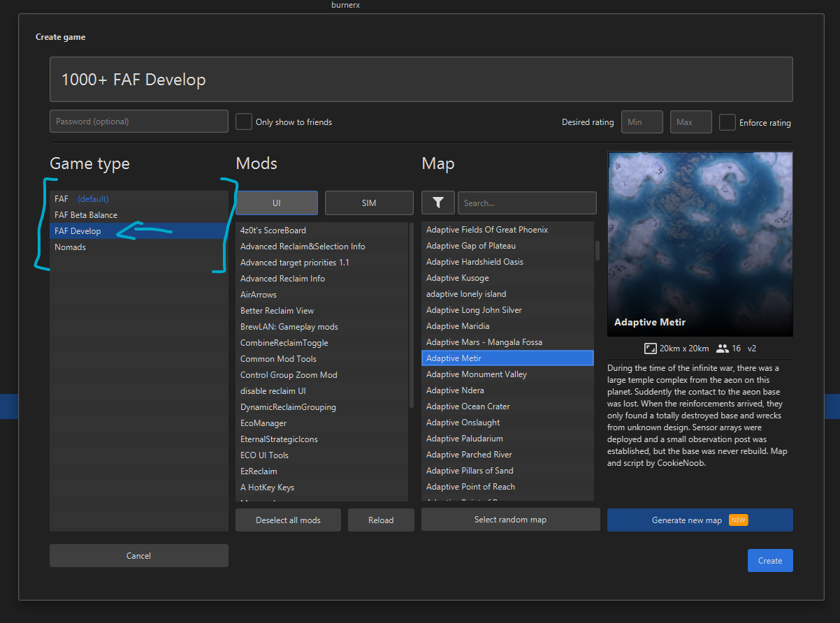
Task: Choose Adaptive Onslaught map
Action: coord(507,423)
